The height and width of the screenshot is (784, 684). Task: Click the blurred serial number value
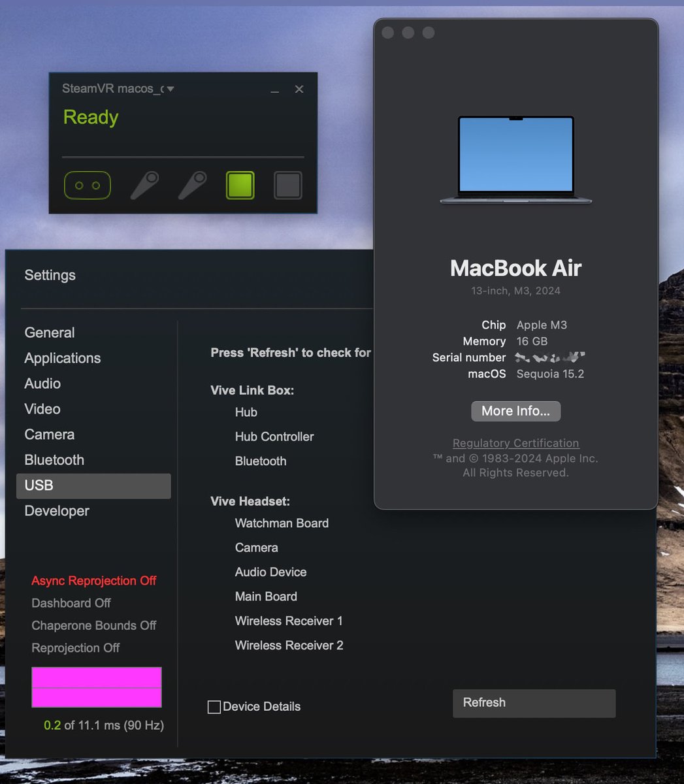[x=549, y=357]
